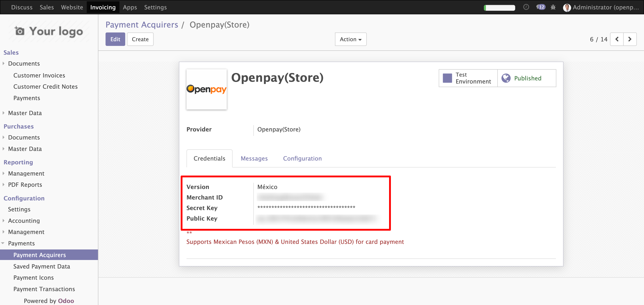
Task: Click the Published globe icon
Action: 506,78
